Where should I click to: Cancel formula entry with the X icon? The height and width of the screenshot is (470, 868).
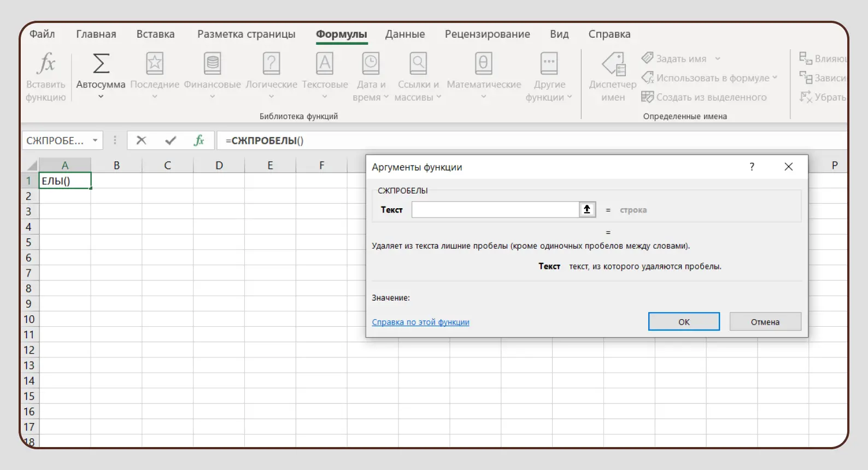[x=141, y=140]
